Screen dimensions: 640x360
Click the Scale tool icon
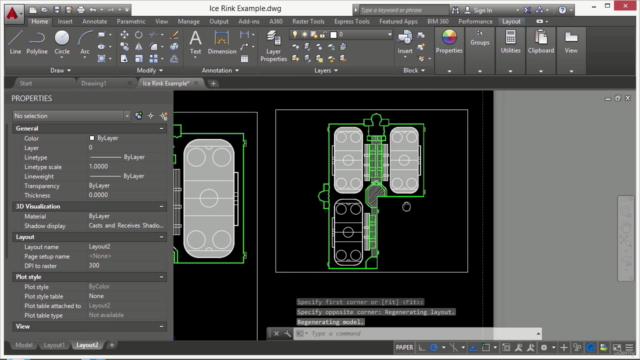tap(139, 59)
